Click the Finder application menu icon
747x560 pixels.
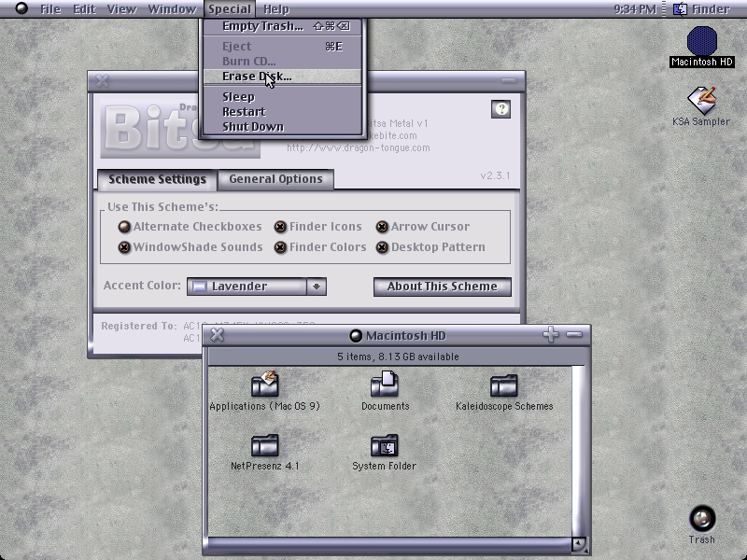(x=680, y=8)
